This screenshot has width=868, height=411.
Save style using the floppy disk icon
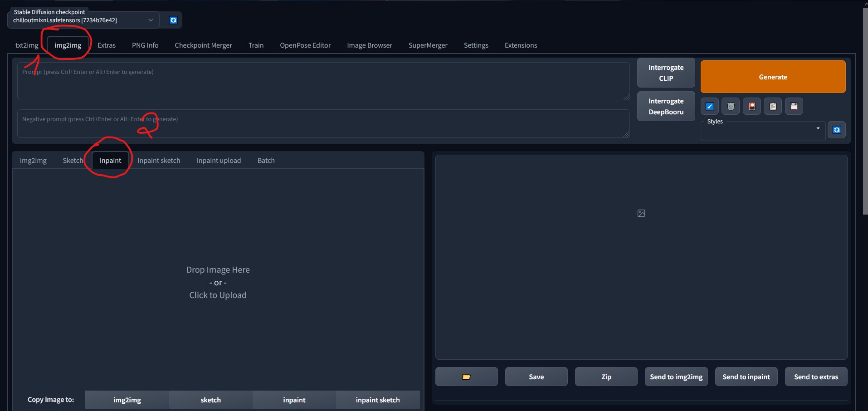pos(794,107)
